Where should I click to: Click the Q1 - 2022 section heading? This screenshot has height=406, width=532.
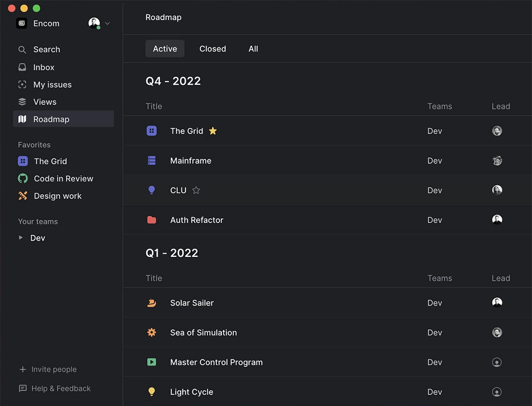[171, 253]
